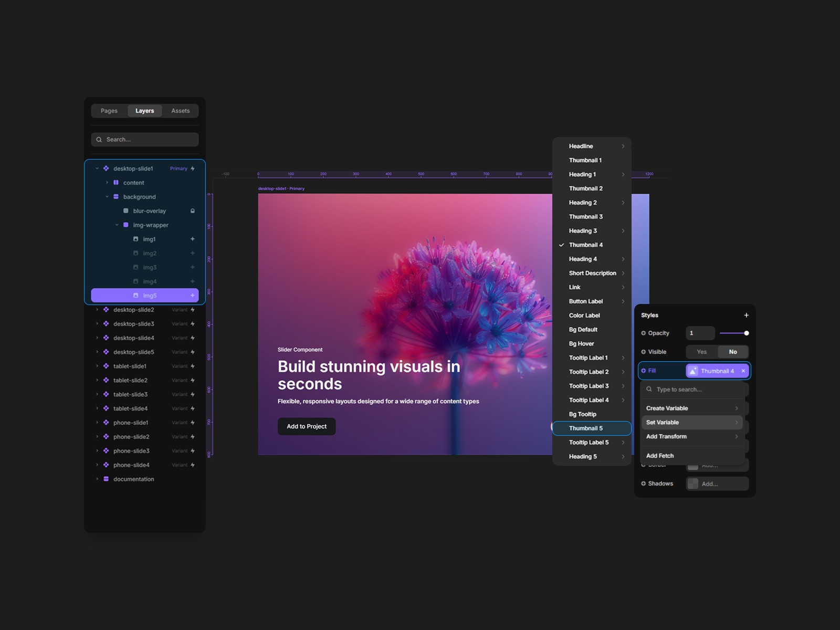
Task: Open Add Transform submenu
Action: (692, 437)
